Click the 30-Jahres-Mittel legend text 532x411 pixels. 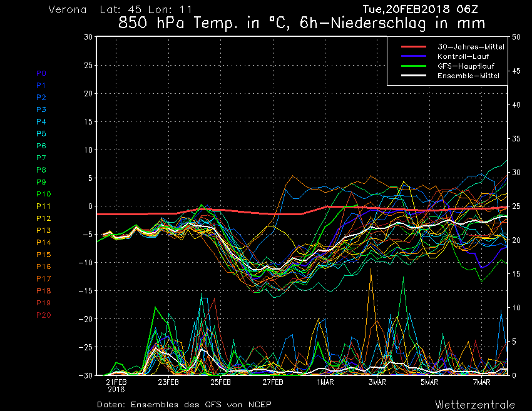[x=471, y=47]
